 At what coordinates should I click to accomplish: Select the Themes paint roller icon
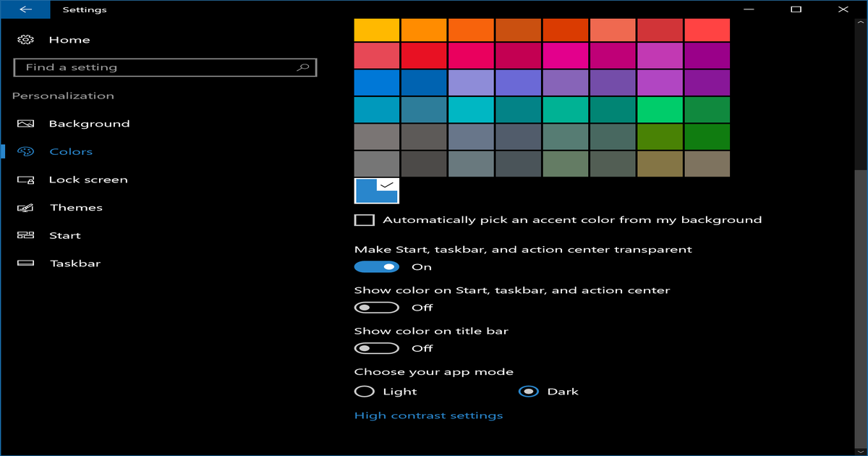[x=26, y=207]
